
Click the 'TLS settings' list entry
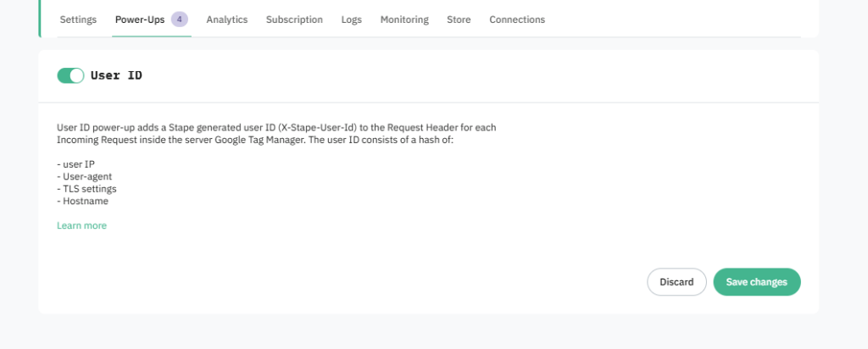[x=86, y=189]
